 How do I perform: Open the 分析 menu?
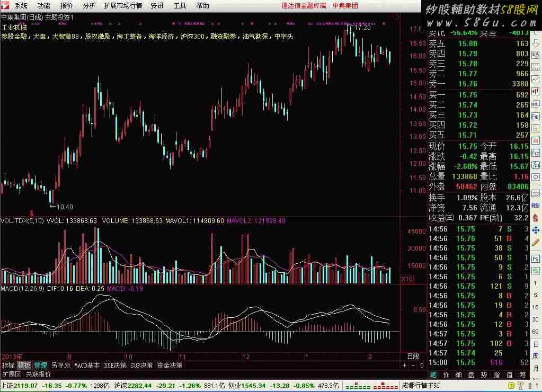(x=89, y=5)
